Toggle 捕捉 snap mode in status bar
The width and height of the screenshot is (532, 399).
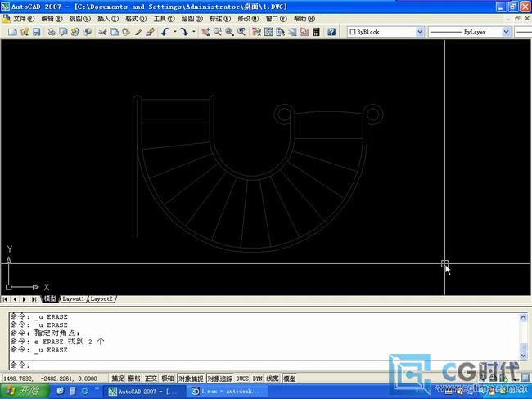click(118, 379)
